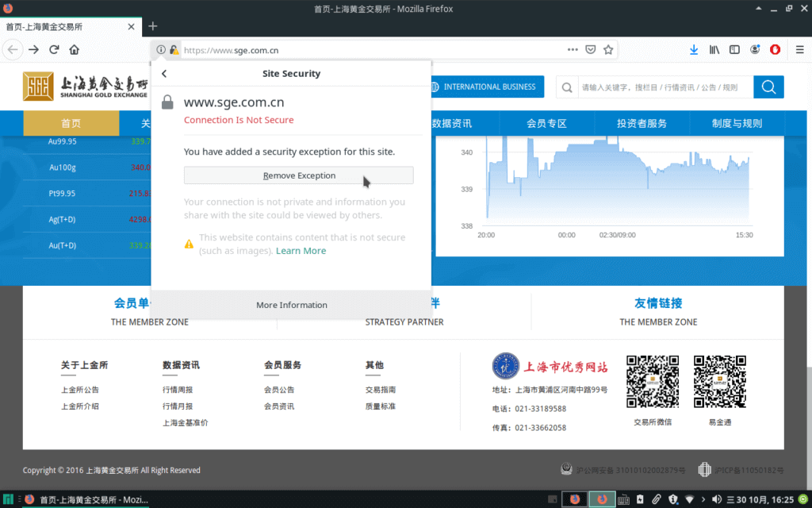This screenshot has height=508, width=812.
Task: Bookmark this page with the star
Action: click(608, 49)
